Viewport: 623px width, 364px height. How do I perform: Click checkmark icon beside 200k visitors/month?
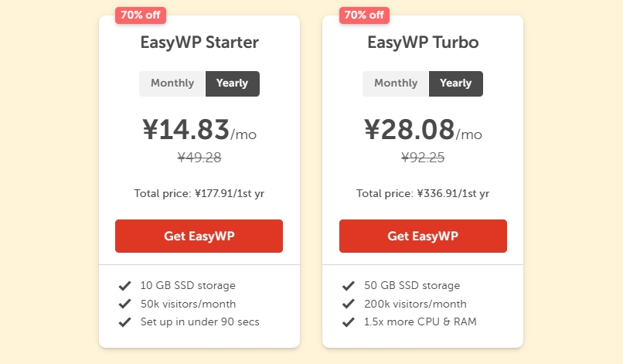[348, 304]
